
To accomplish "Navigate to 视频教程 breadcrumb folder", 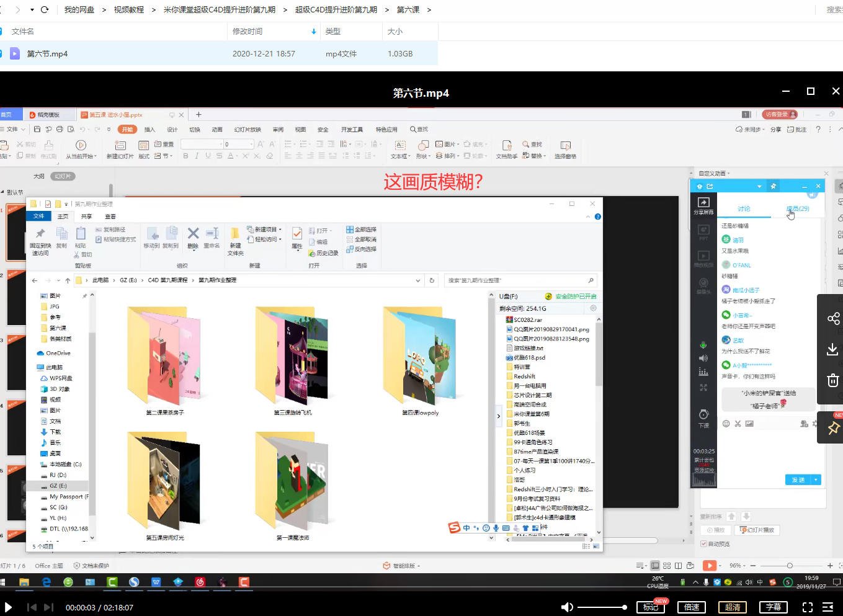I will (x=128, y=10).
